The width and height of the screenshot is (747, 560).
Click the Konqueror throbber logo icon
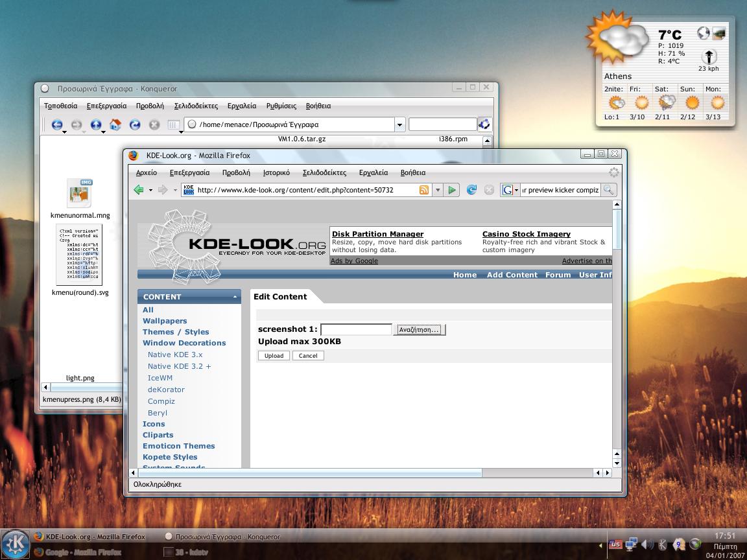tap(484, 124)
